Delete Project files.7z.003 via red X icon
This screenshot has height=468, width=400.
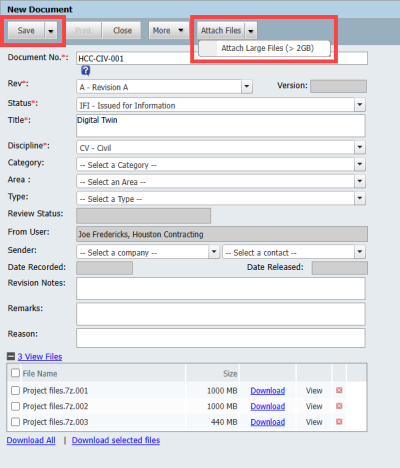(x=339, y=422)
